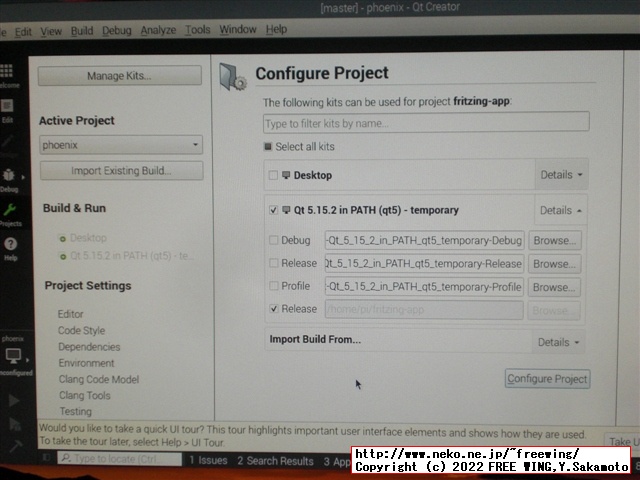Click the Manage Kits button
Viewport: 640px width, 480px height.
point(120,76)
